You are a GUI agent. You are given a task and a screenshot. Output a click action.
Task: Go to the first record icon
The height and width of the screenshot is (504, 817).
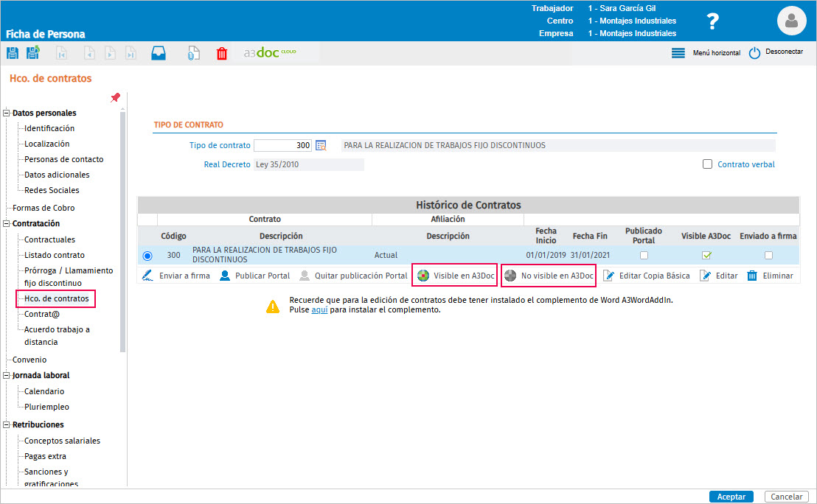tap(61, 53)
